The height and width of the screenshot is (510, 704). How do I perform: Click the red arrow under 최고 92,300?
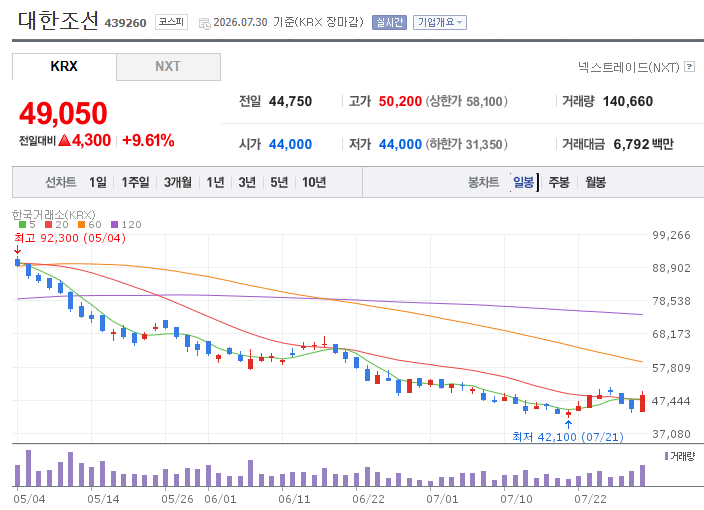click(17, 249)
